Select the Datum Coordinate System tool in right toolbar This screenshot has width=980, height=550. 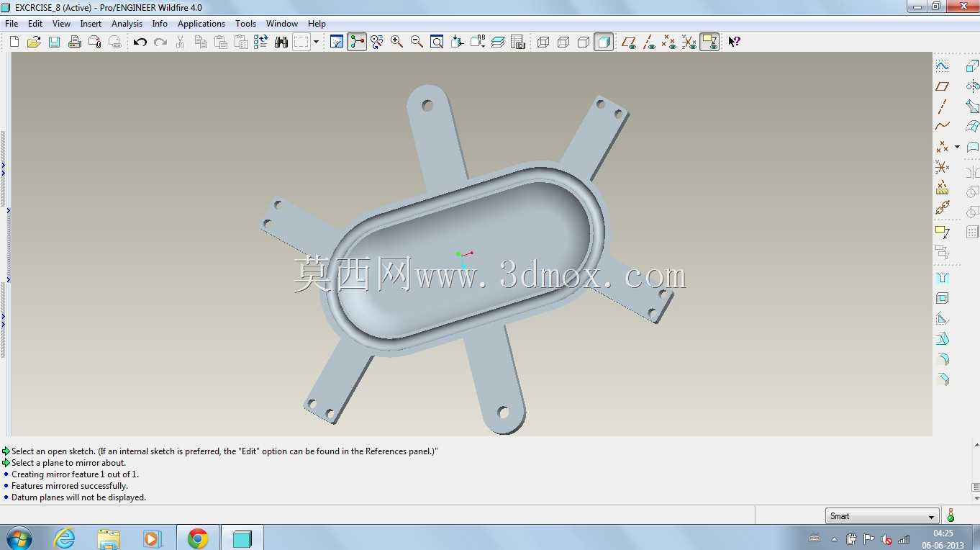[942, 168]
